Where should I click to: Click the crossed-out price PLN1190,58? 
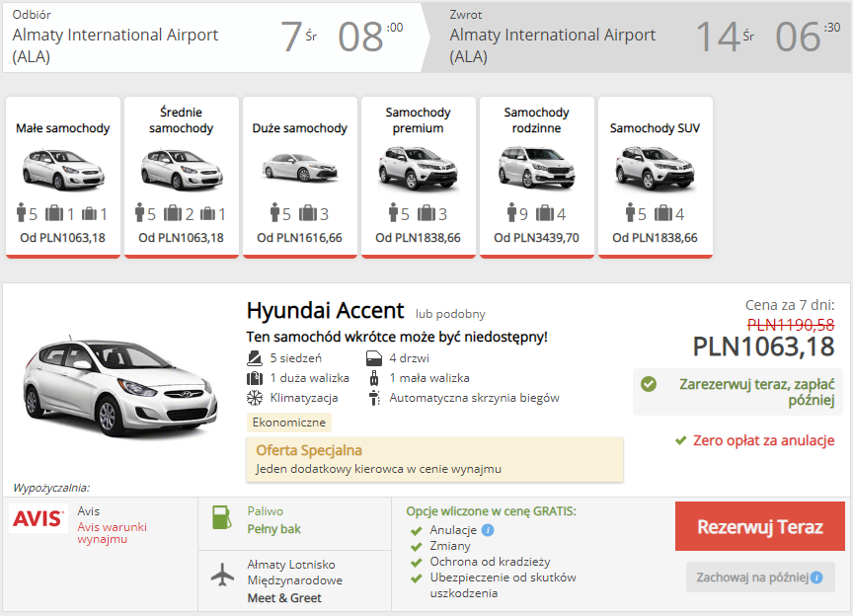(x=791, y=325)
